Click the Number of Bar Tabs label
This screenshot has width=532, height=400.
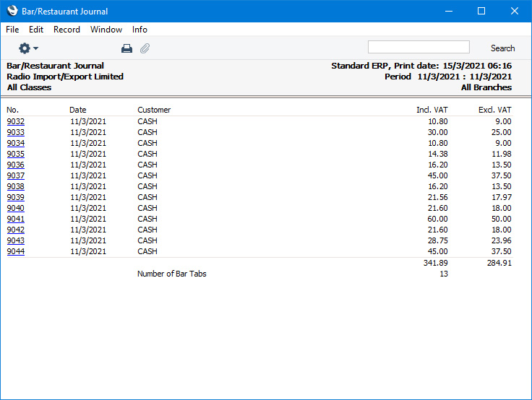coord(172,274)
